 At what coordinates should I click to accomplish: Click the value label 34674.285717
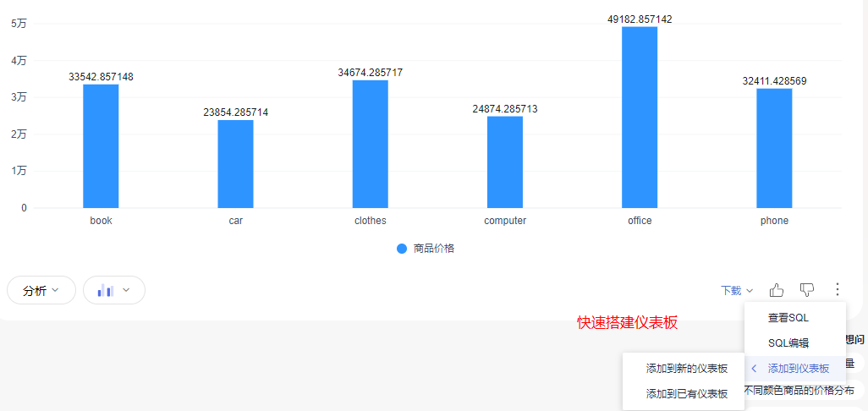tap(371, 73)
